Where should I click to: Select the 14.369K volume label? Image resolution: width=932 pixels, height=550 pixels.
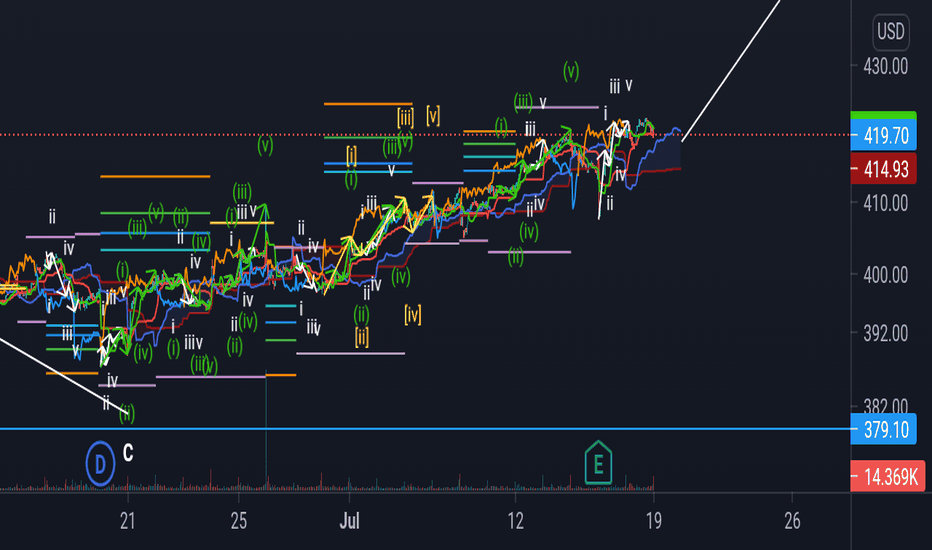pyautogui.click(x=887, y=476)
